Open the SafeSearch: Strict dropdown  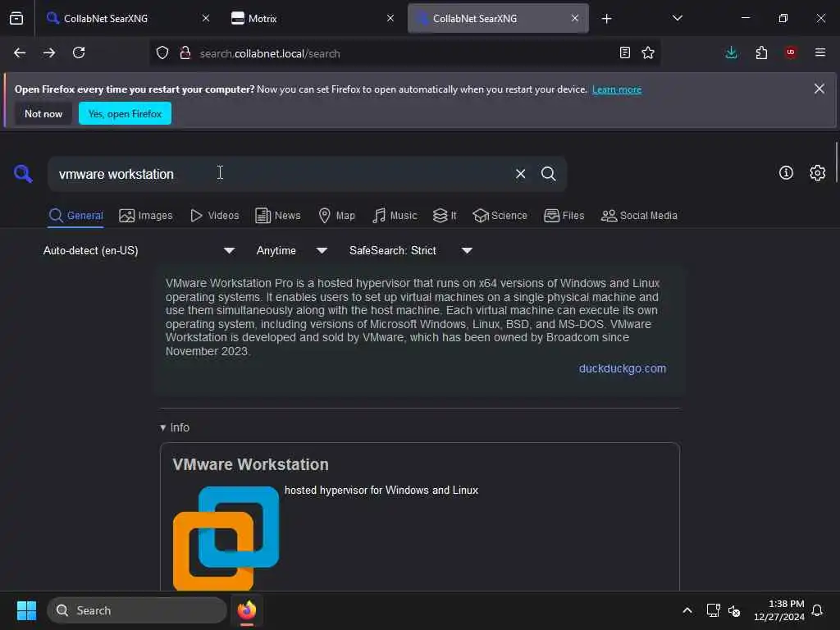[x=410, y=250]
